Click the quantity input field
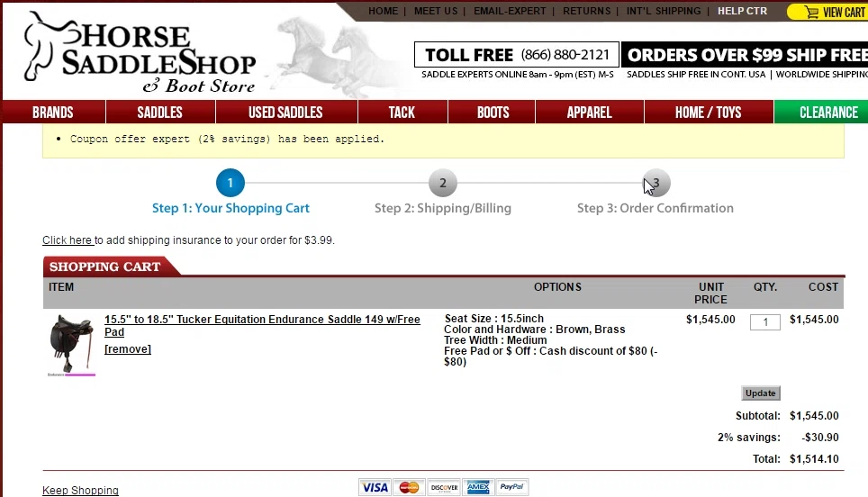Viewport: 868px width, 497px height. (765, 321)
